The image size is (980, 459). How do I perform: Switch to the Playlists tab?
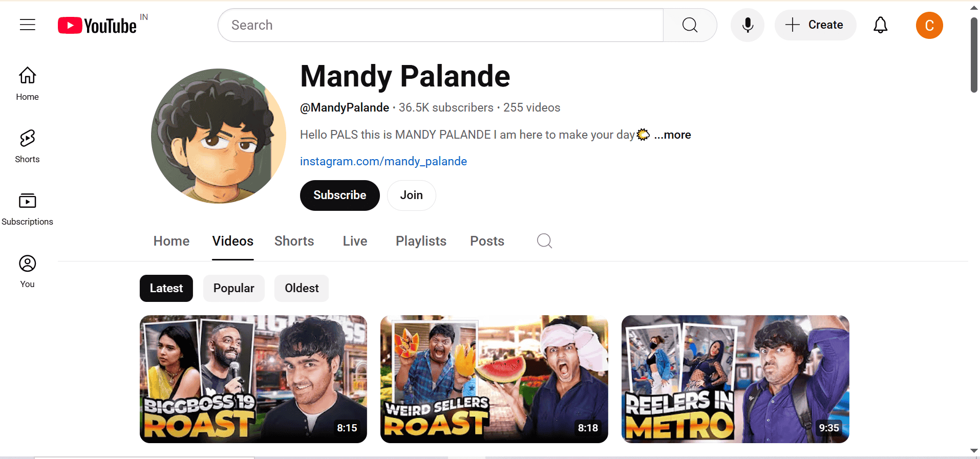pyautogui.click(x=421, y=241)
